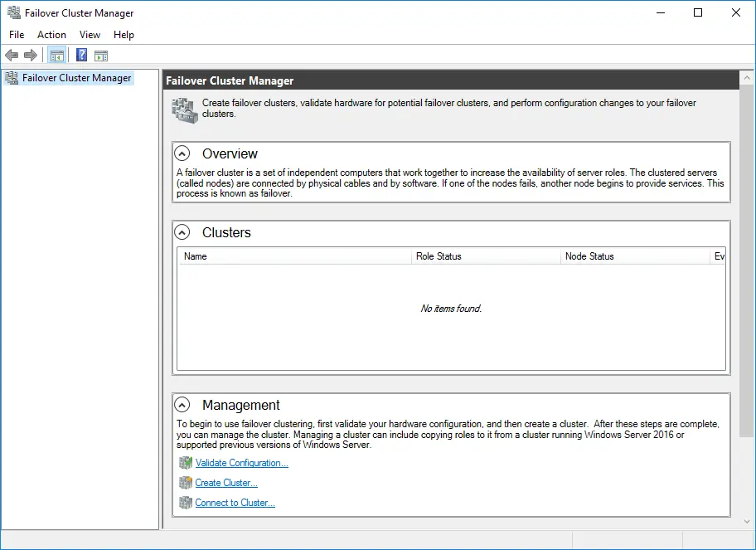Open Help using the blue question mark icon

click(80, 55)
